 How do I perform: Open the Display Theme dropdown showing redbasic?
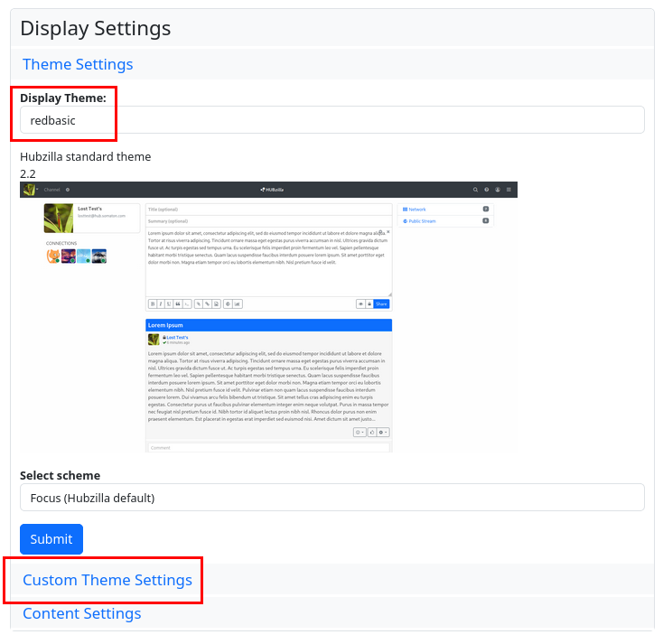click(x=331, y=120)
